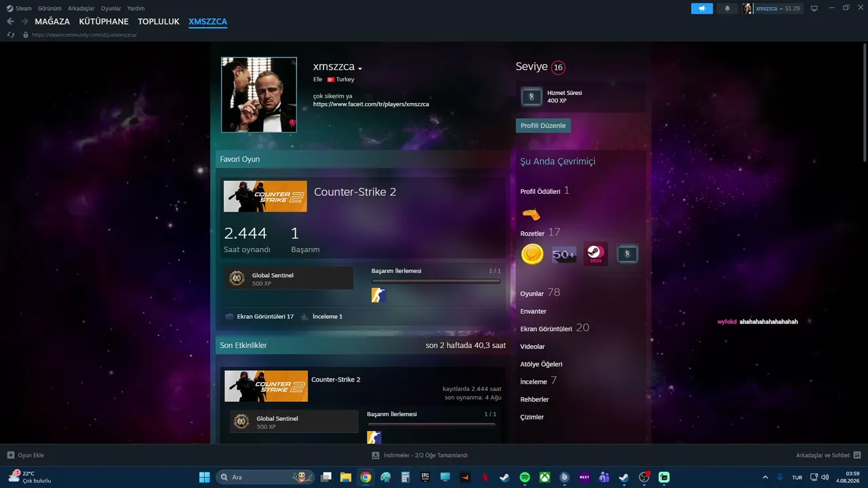Open the downloads icon in the bottom bar
The height and width of the screenshot is (488, 868).
376,455
